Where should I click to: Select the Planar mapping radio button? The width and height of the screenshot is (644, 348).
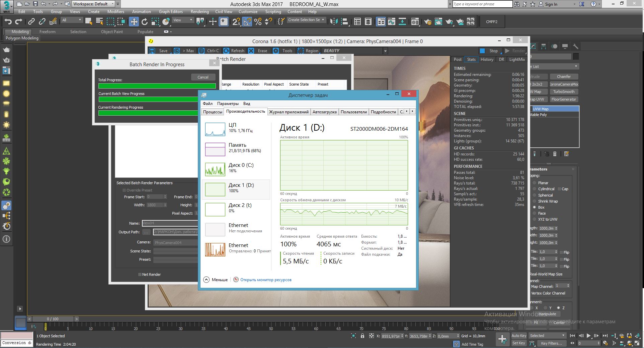[535, 183]
